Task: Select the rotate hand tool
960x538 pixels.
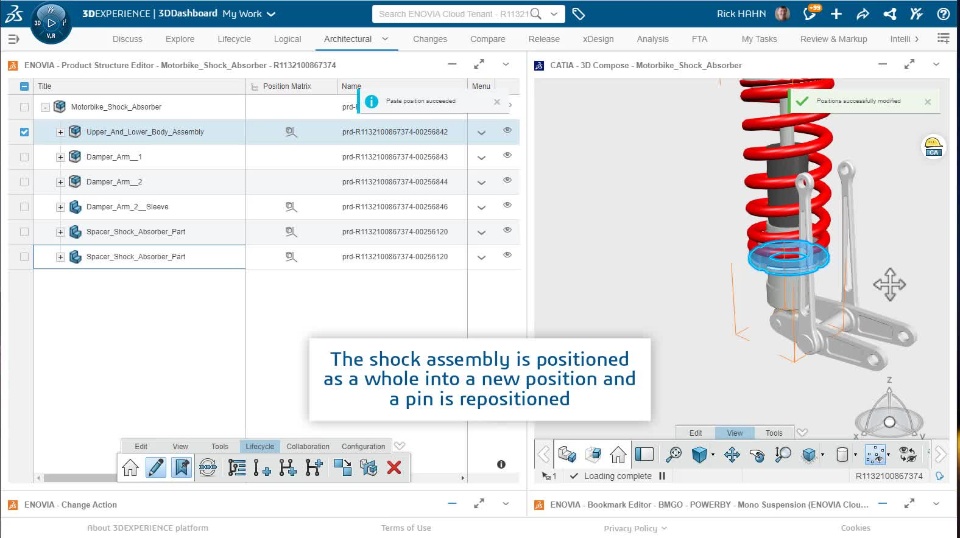Action: click(x=757, y=454)
